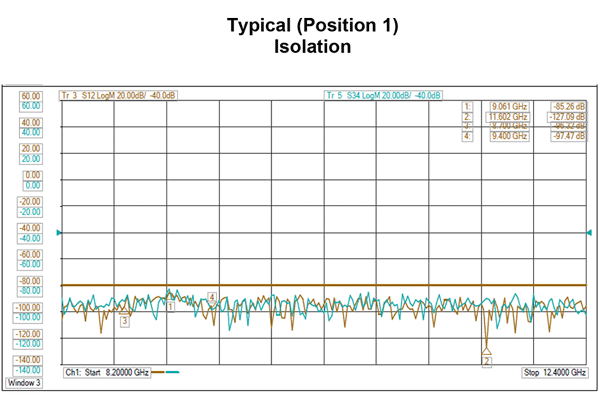Click the Ch1 Start 8.20000 GHz field
Image resolution: width=600 pixels, height=400 pixels.
(x=107, y=372)
